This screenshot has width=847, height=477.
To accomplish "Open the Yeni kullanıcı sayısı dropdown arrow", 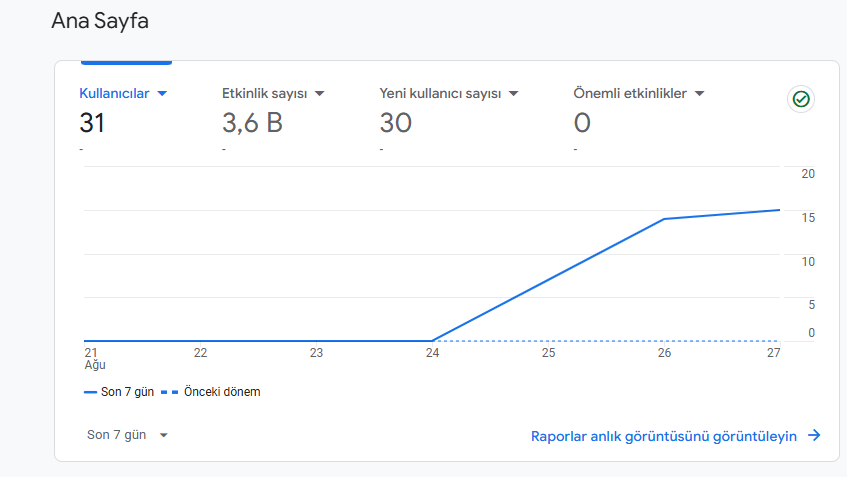I will tap(513, 94).
